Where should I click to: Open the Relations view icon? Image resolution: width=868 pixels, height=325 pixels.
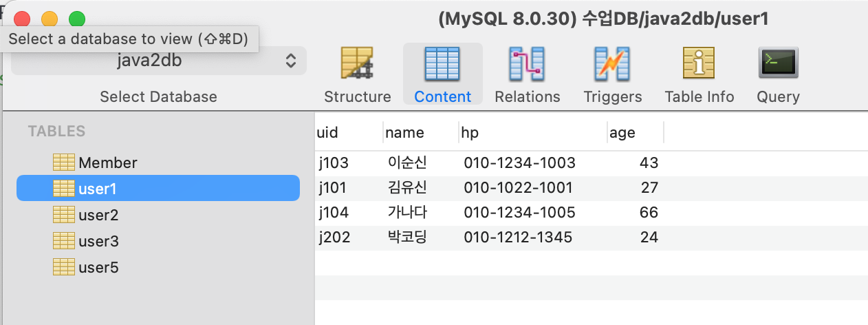pos(527,65)
